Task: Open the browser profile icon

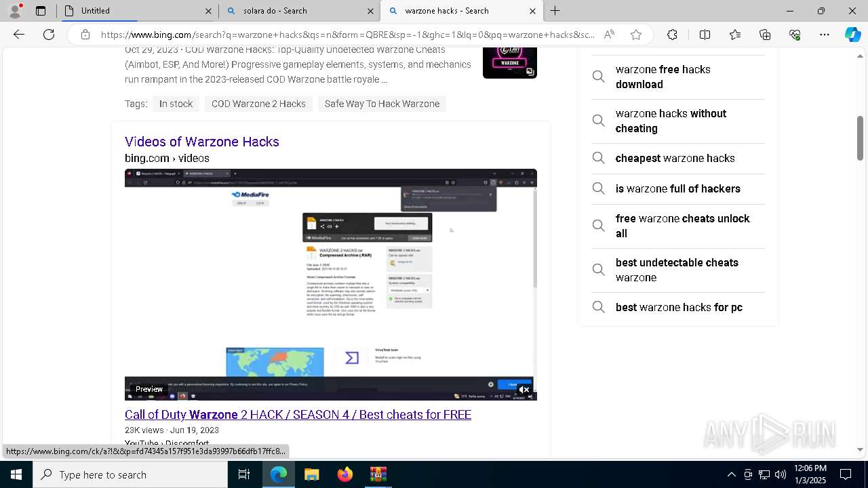Action: click(15, 11)
